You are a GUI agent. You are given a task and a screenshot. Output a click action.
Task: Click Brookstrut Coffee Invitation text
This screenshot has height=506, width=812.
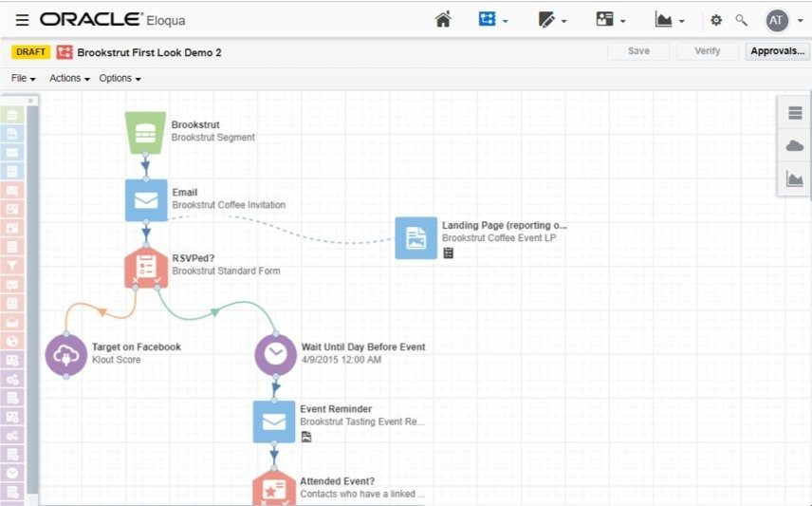click(229, 205)
